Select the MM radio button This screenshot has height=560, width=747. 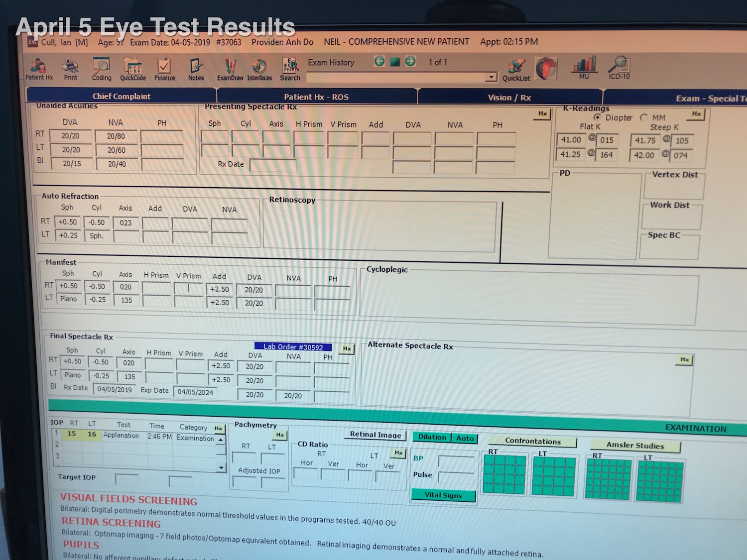[x=644, y=117]
